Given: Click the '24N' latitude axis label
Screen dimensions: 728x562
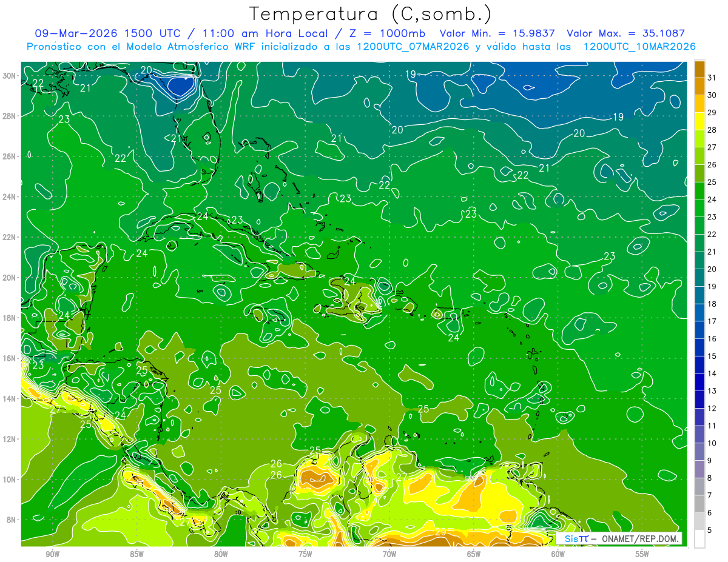Looking at the screenshot, I should point(9,197).
